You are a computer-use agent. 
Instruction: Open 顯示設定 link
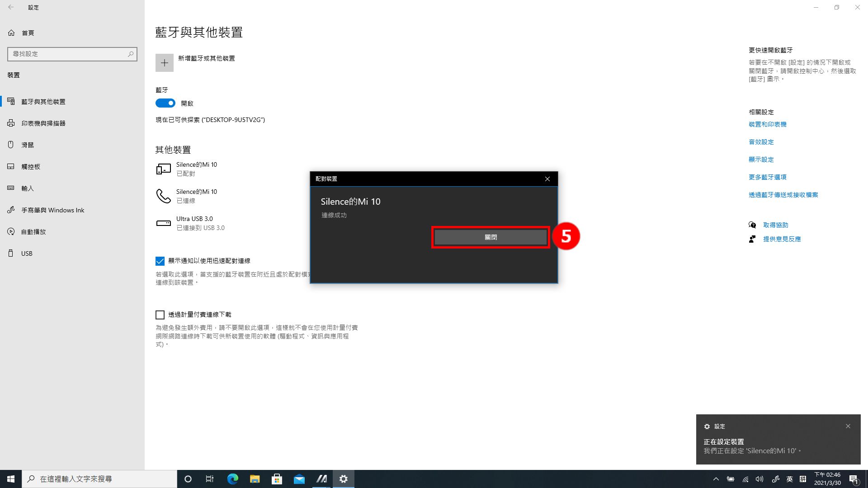(x=761, y=160)
